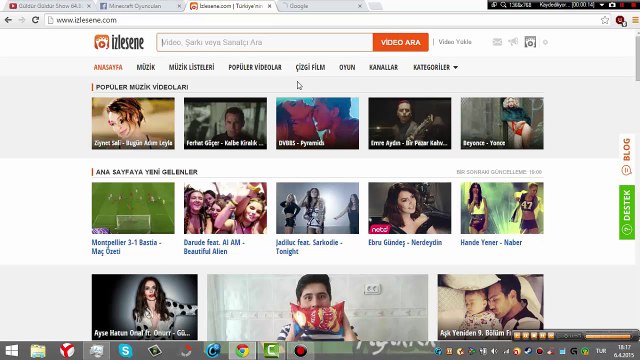Open Montpellier 3-1 Bastia - Maç Özeti link
The image size is (640, 360).
126,247
